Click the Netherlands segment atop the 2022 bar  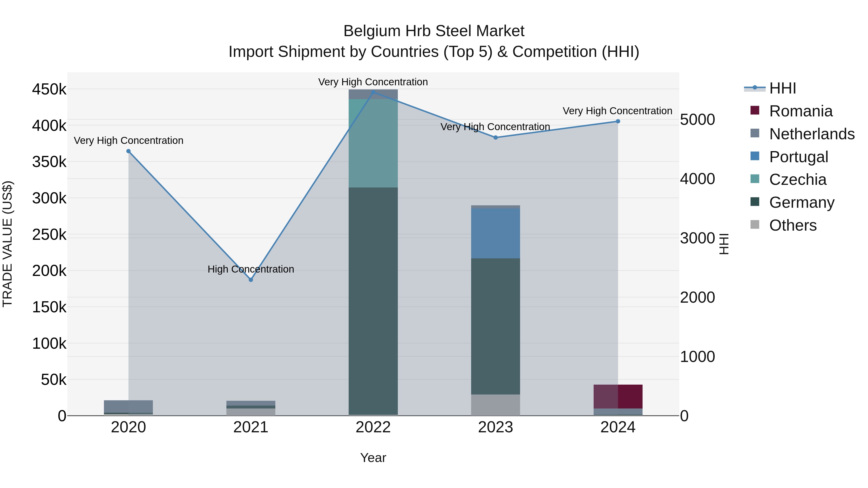click(373, 94)
